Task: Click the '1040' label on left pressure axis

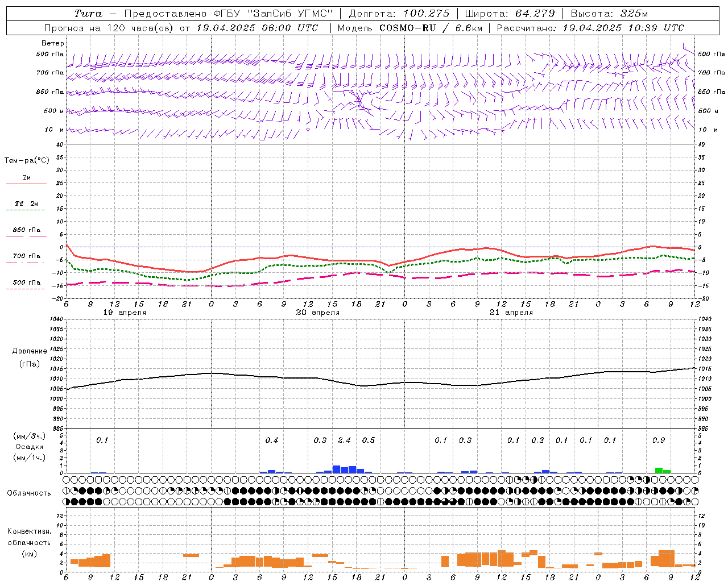Action: tap(56, 319)
